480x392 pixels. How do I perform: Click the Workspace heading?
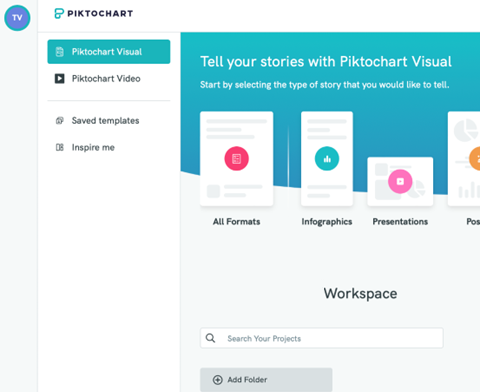click(x=360, y=294)
